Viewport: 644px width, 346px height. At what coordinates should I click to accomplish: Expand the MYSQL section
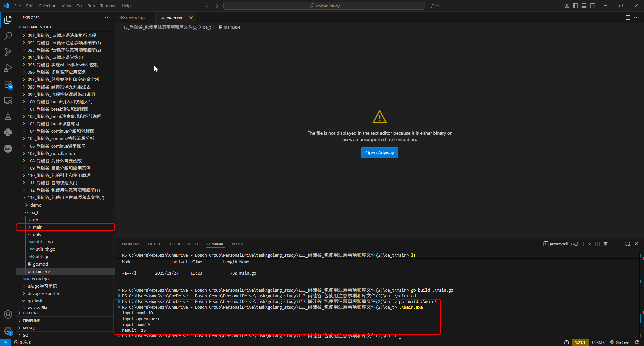(x=65, y=328)
